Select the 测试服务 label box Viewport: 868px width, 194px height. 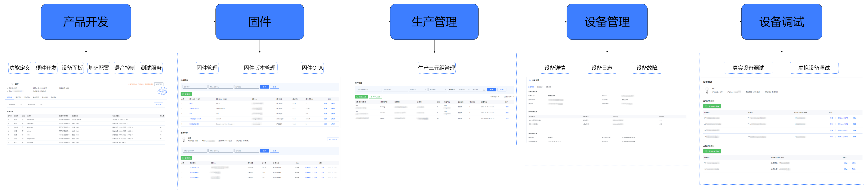coord(151,68)
